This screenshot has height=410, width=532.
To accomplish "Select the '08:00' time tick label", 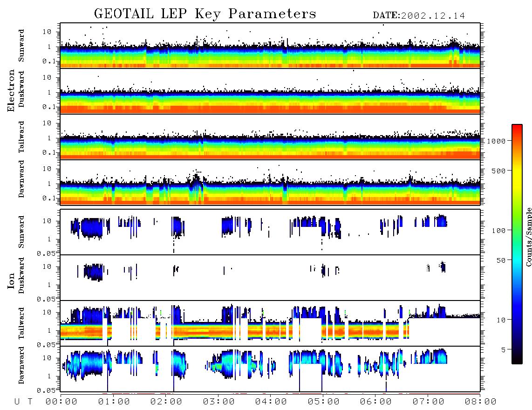I will 481,402.
